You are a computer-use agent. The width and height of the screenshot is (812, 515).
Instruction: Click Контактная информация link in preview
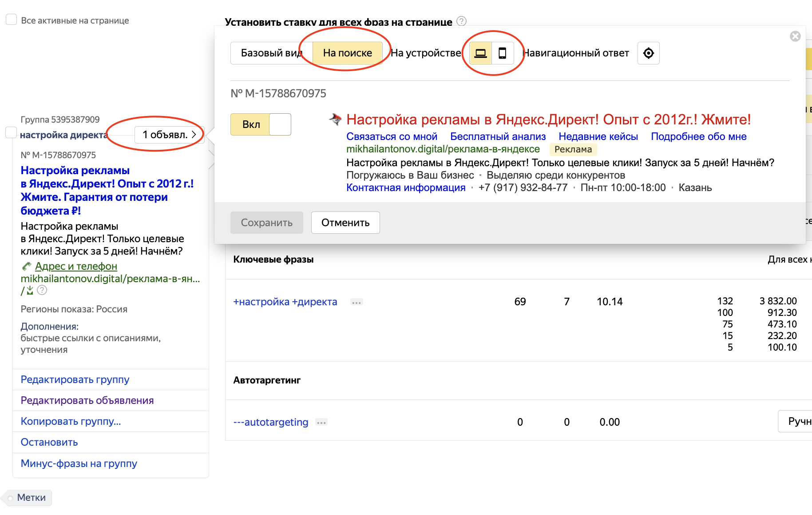pyautogui.click(x=406, y=188)
